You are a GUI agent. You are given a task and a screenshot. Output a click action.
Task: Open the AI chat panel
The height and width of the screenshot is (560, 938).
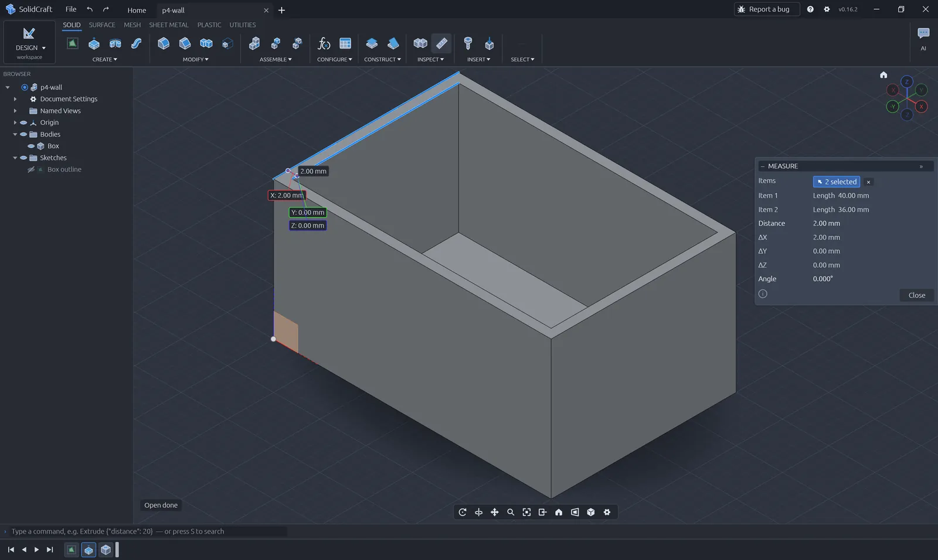click(x=923, y=37)
